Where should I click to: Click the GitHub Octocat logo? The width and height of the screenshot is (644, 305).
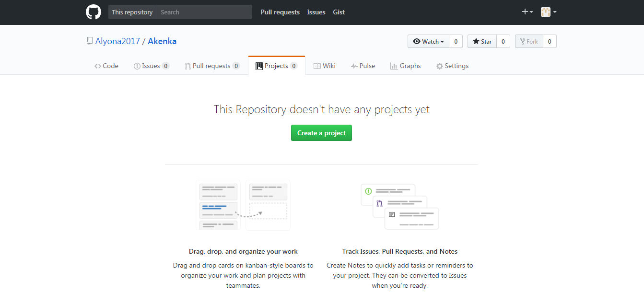pos(94,12)
